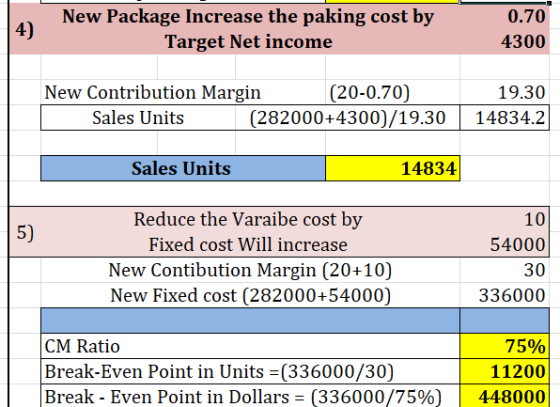Screen dimensions: 560x407
Task: Select 'Break - Even Point in Dollars' cell
Action: (250, 396)
